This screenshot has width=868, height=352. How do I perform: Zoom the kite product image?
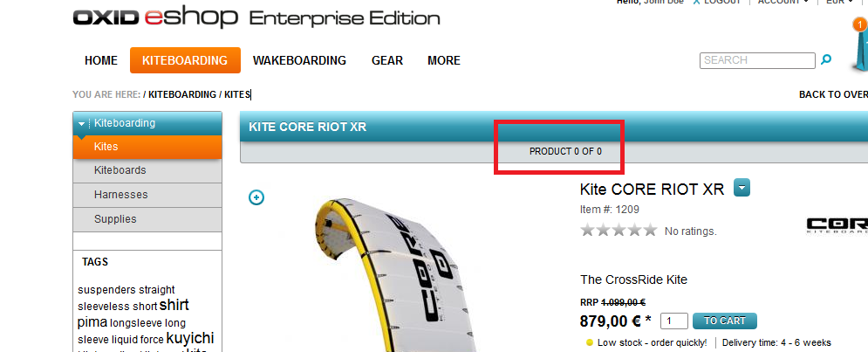[x=256, y=197]
